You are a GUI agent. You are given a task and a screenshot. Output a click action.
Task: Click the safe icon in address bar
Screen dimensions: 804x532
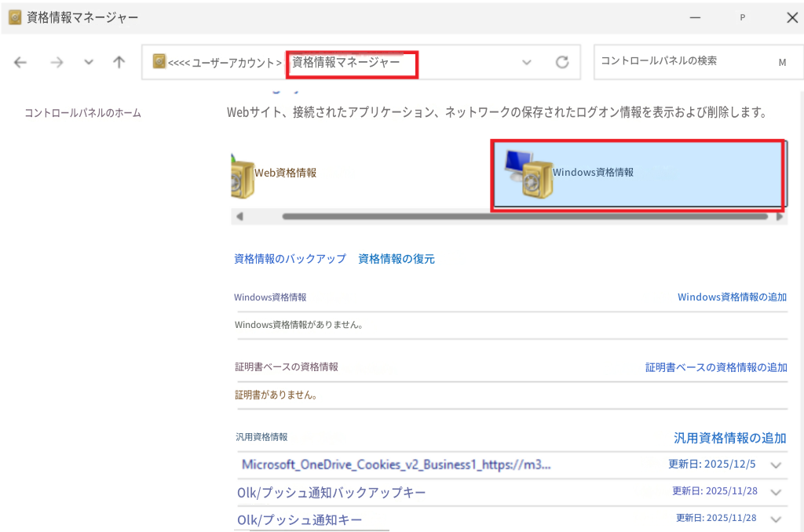(159, 61)
